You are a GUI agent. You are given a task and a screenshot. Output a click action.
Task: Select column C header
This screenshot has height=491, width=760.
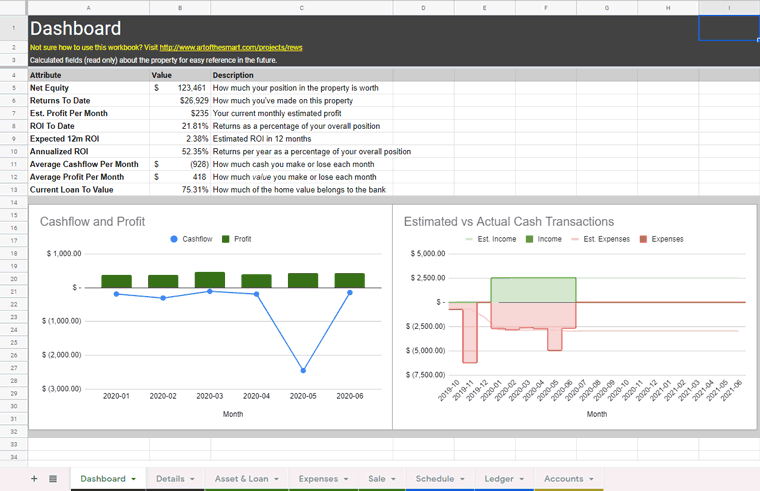301,8
